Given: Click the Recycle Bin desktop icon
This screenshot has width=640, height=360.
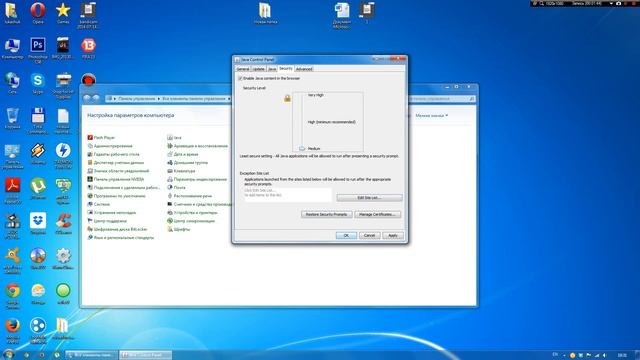Looking at the screenshot, I should [x=12, y=116].
